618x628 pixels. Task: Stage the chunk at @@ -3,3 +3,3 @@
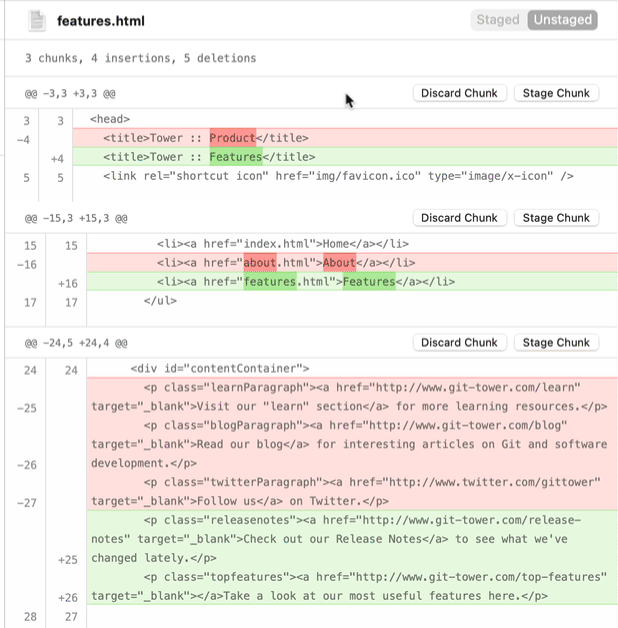point(556,93)
